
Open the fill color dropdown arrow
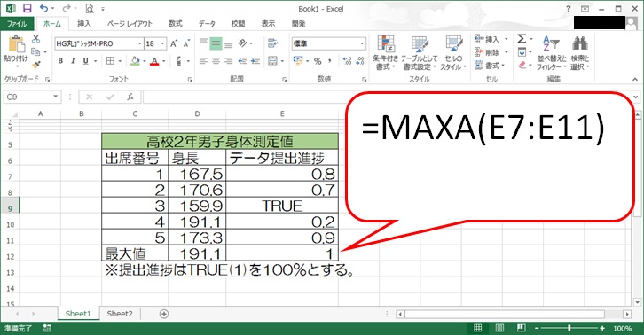[x=145, y=61]
